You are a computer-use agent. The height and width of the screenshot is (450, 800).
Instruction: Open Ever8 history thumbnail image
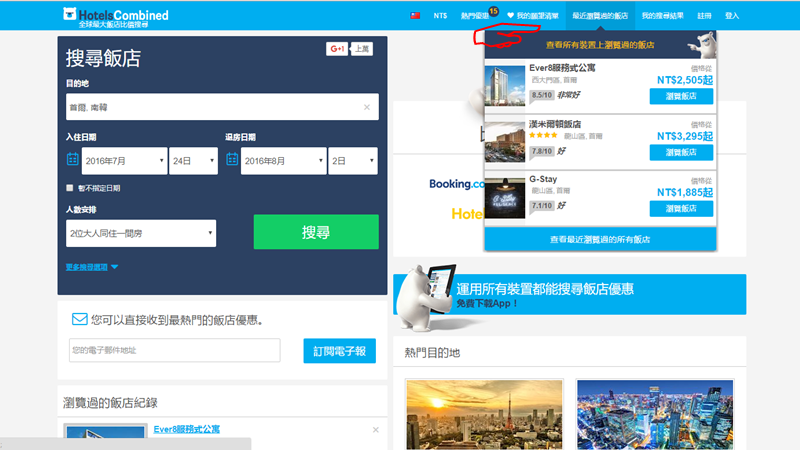click(106, 432)
